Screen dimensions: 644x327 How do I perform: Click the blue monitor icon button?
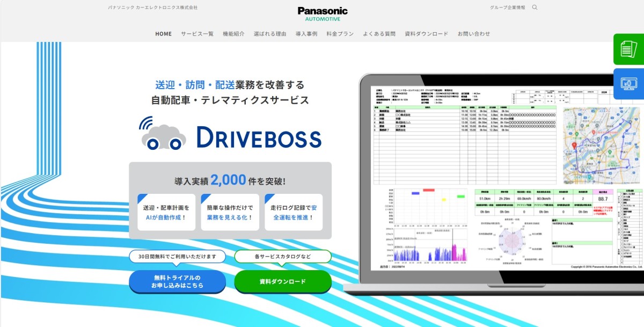628,84
